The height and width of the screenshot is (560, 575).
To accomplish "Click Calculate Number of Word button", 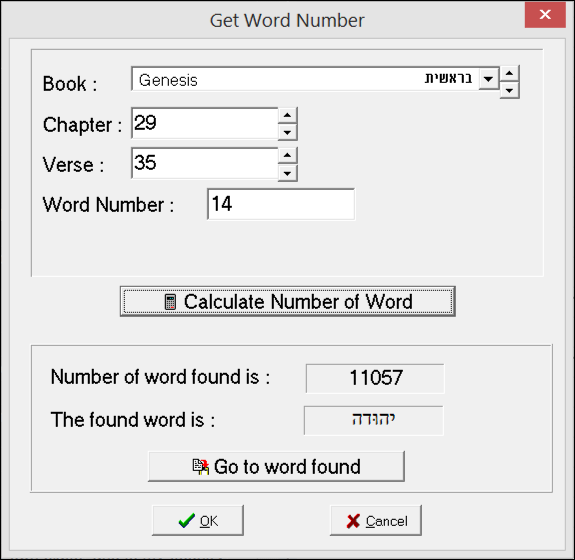I will 288,301.
